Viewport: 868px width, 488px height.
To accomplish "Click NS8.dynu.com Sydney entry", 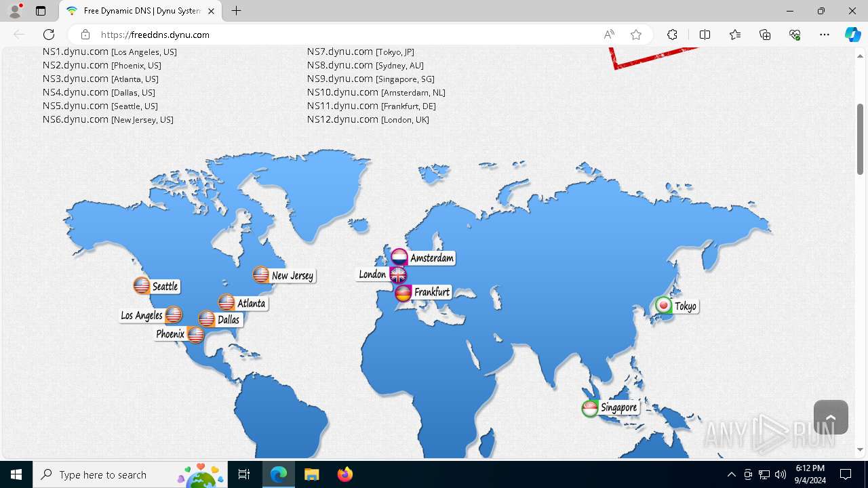I will 366,65.
